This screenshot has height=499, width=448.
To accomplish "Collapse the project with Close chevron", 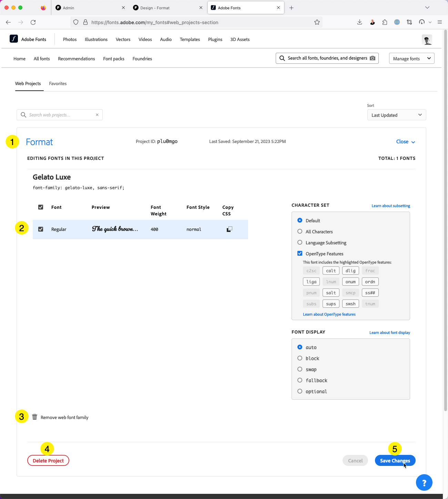I will (x=406, y=142).
